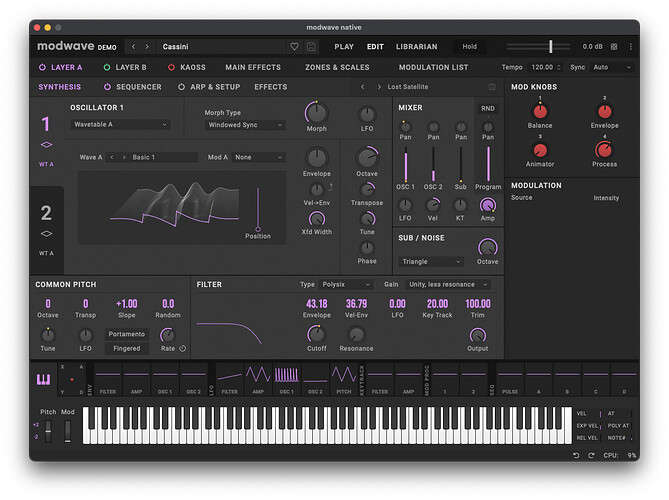The image size is (669, 500).
Task: Open the layer EFFECTS tab
Action: pyautogui.click(x=271, y=87)
